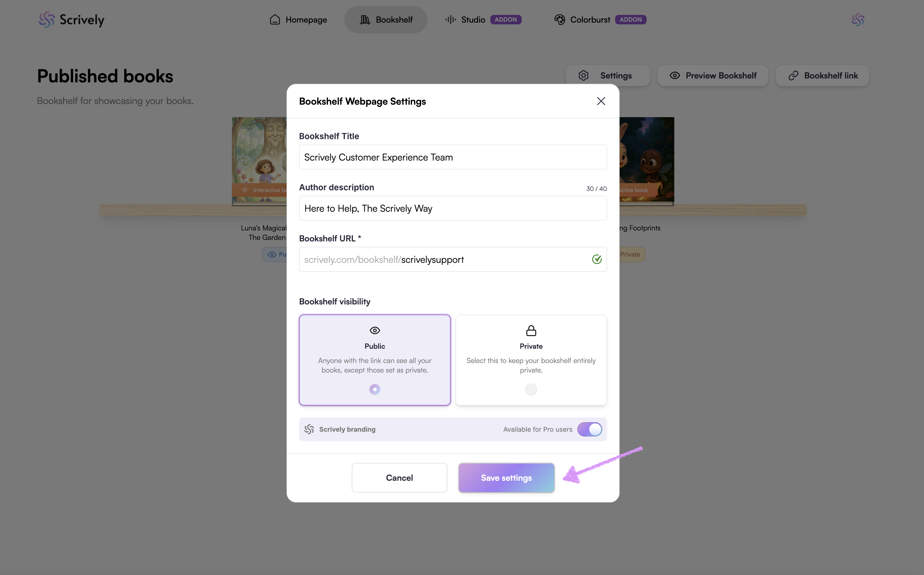Click the profile avatar icon at top right
This screenshot has width=924, height=575.
pos(858,20)
